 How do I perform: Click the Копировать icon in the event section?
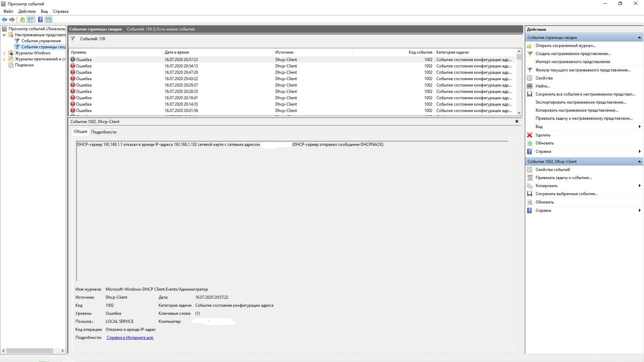(530, 186)
